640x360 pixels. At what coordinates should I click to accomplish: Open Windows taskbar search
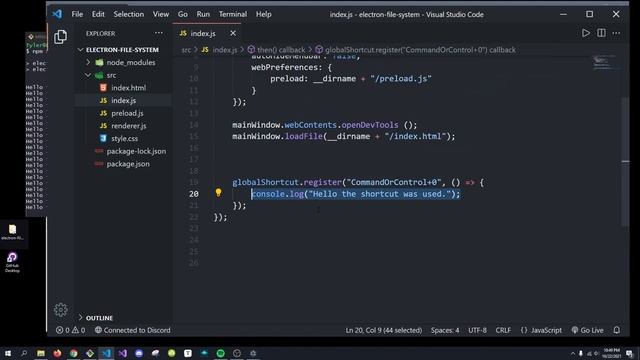24,353
